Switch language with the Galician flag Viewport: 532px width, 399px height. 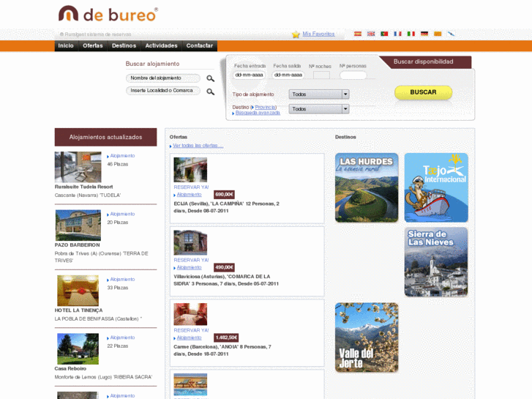point(451,34)
